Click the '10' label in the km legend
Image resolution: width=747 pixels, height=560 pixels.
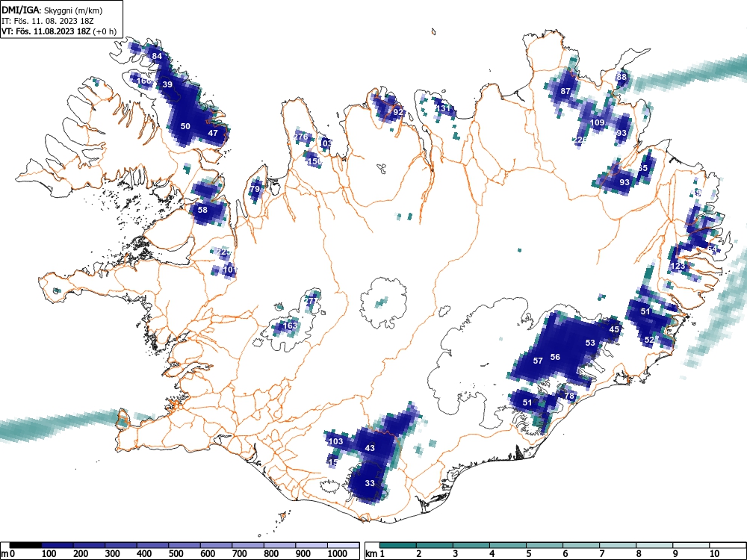point(713,553)
